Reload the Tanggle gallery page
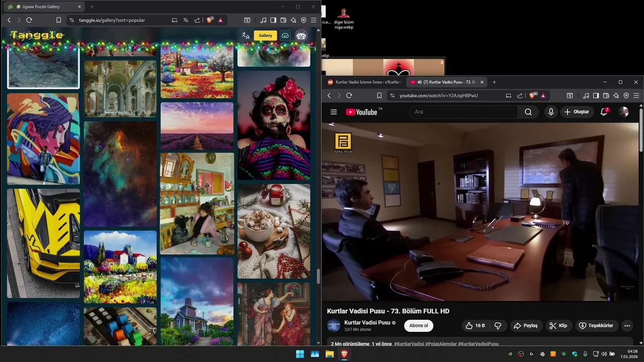This screenshot has width=644, height=362. click(x=29, y=20)
